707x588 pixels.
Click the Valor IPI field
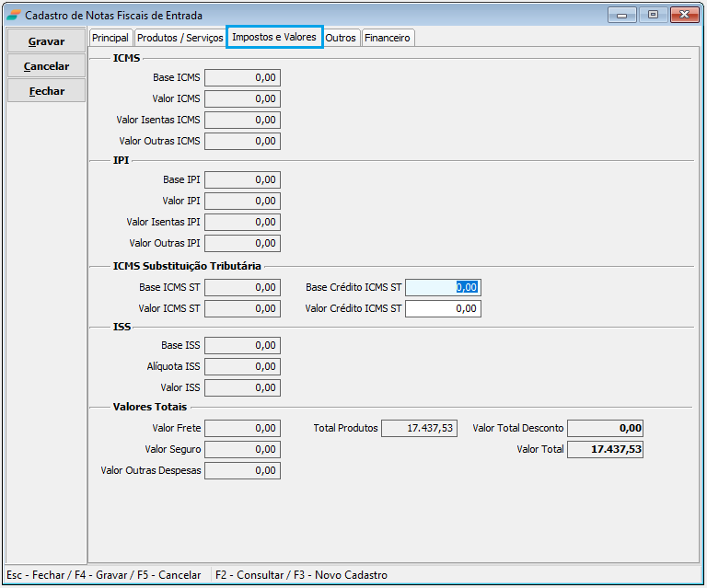coord(242,201)
